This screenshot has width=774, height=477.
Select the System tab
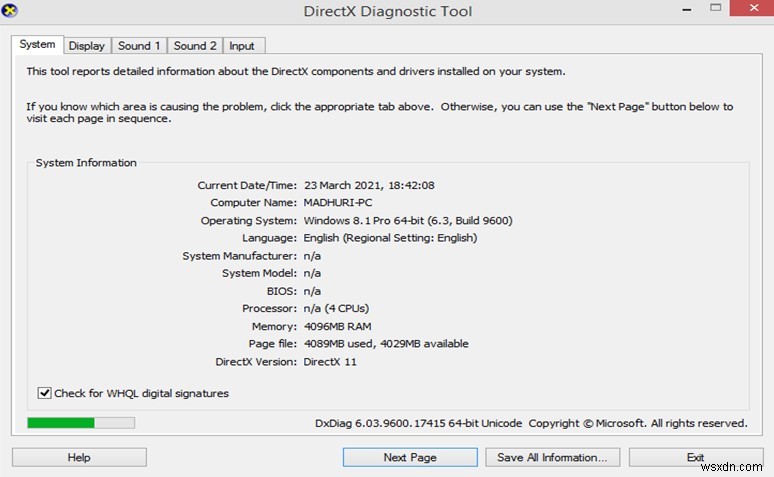point(37,45)
